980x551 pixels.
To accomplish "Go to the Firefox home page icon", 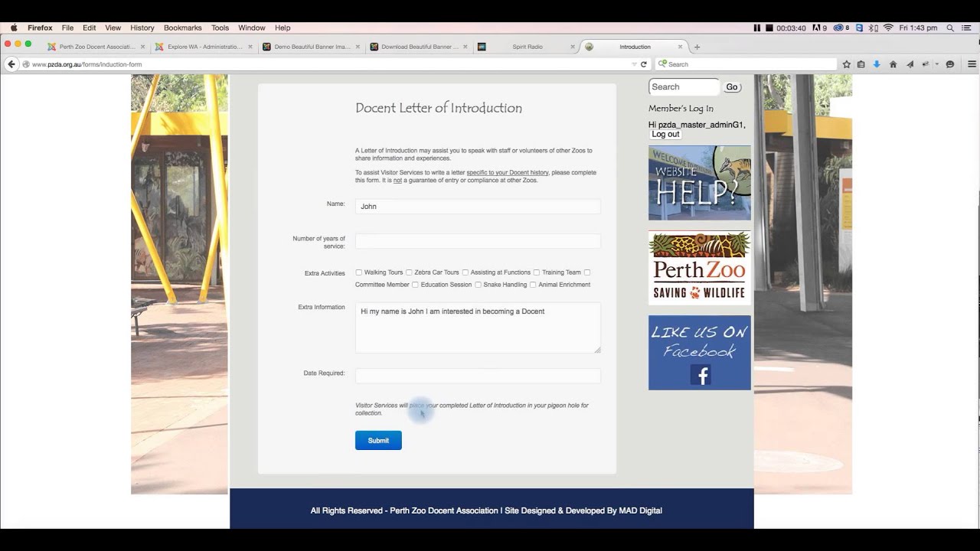I will [x=893, y=64].
